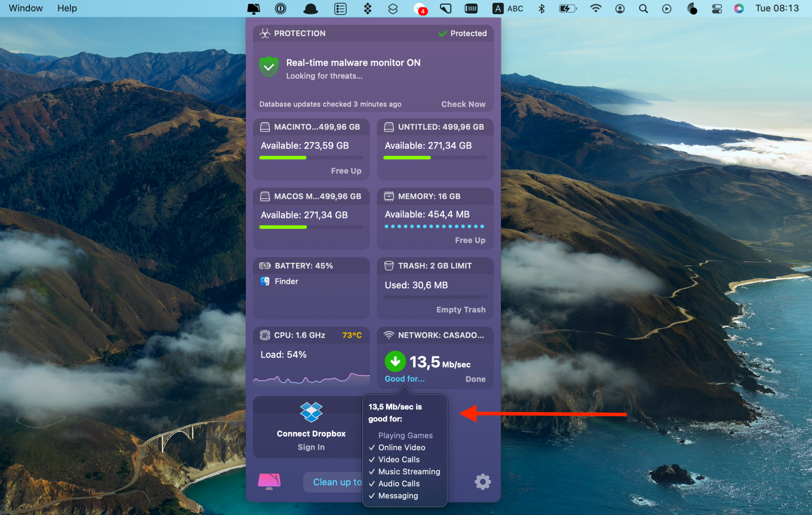
Task: Click Empty Trash
Action: click(461, 309)
